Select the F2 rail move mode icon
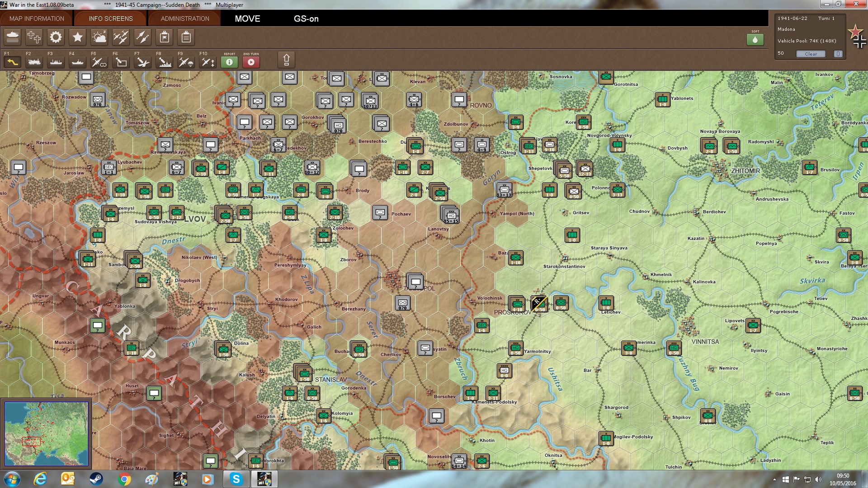Viewport: 868px width, 488px height. click(34, 62)
